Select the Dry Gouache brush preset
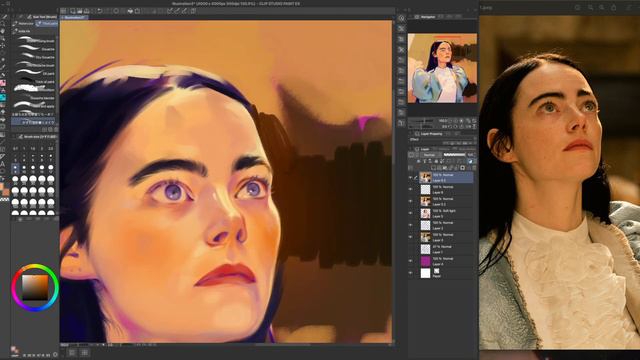Screen dimensions: 640x360 coord(36,57)
